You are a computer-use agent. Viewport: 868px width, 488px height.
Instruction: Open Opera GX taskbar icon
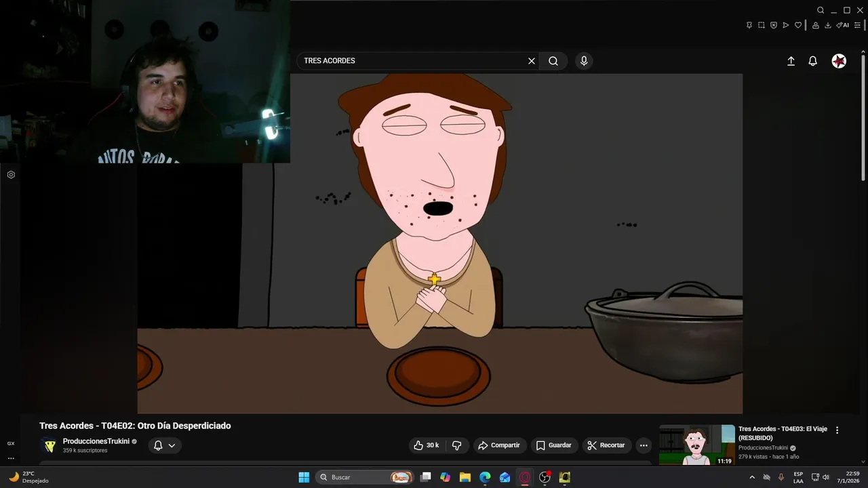click(525, 477)
